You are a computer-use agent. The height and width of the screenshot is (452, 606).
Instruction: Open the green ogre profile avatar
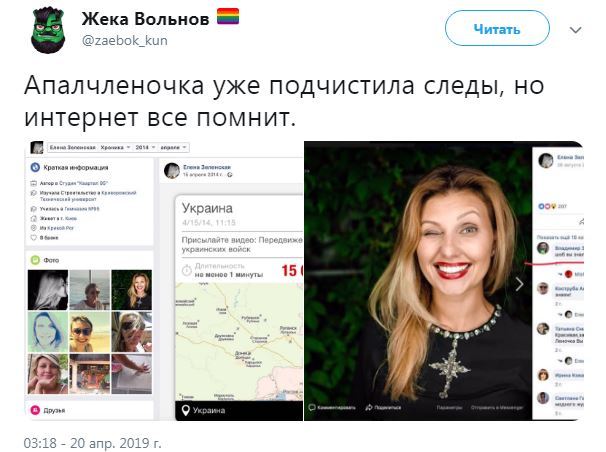pyautogui.click(x=48, y=29)
